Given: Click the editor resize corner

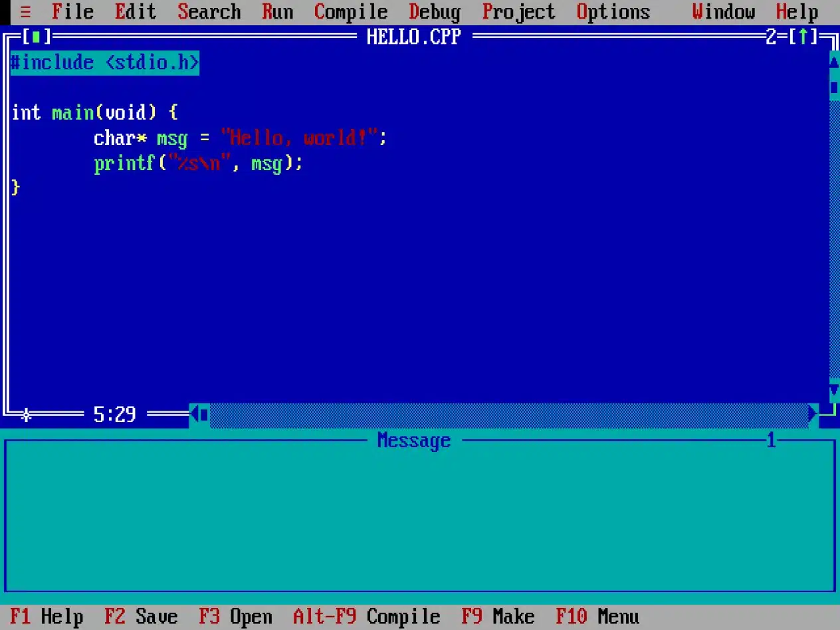Looking at the screenshot, I should [x=829, y=415].
